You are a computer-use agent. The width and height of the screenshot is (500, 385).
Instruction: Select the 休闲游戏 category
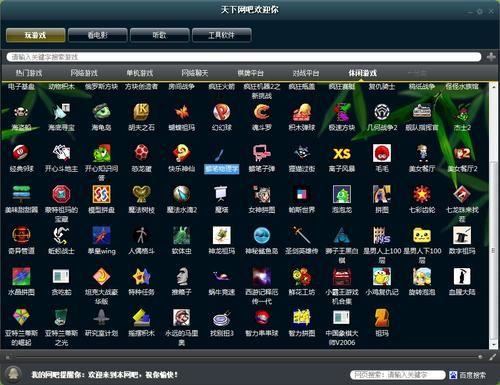pos(362,73)
